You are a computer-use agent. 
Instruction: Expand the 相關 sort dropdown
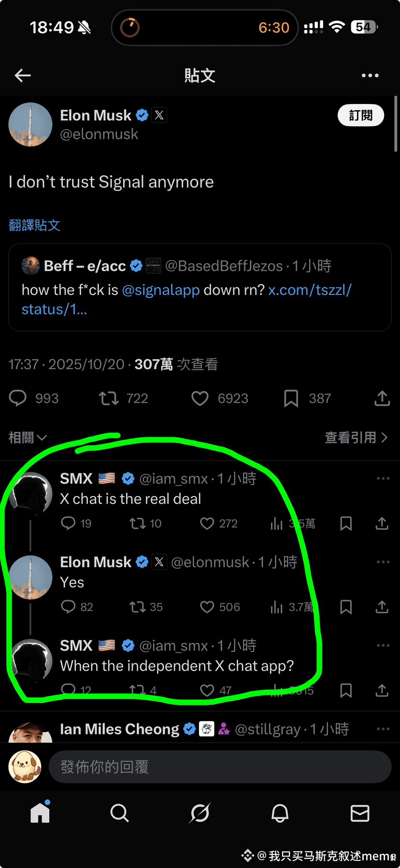click(x=28, y=438)
